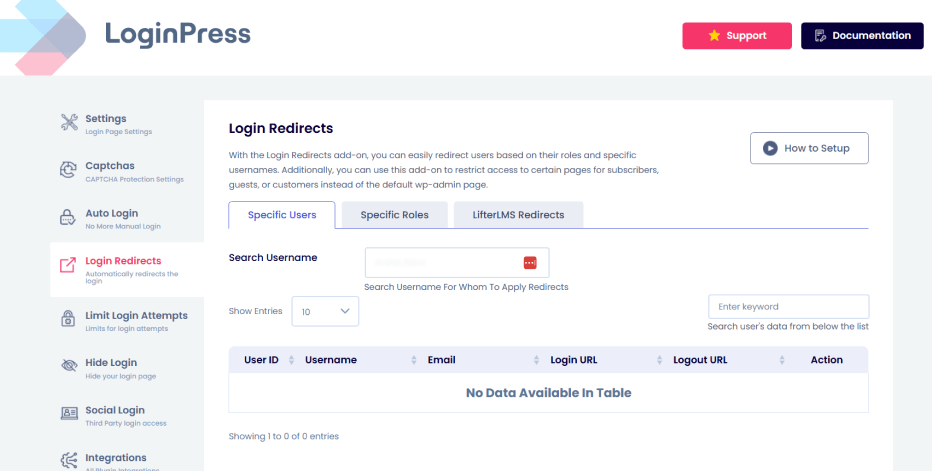Click the Enter keyword search field

788,306
